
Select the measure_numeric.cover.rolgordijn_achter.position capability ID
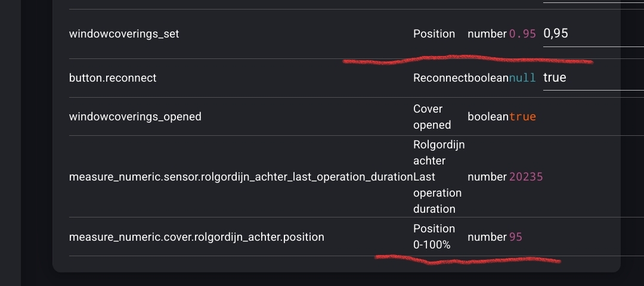[197, 237]
